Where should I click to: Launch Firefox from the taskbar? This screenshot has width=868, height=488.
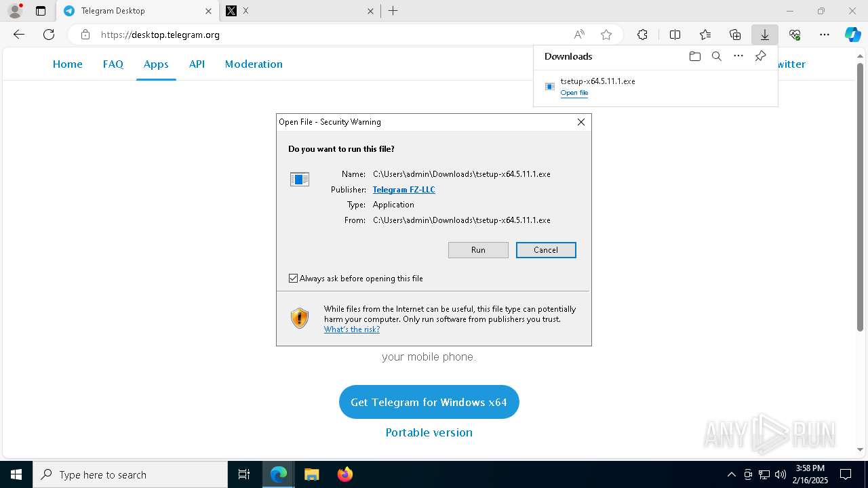(345, 474)
